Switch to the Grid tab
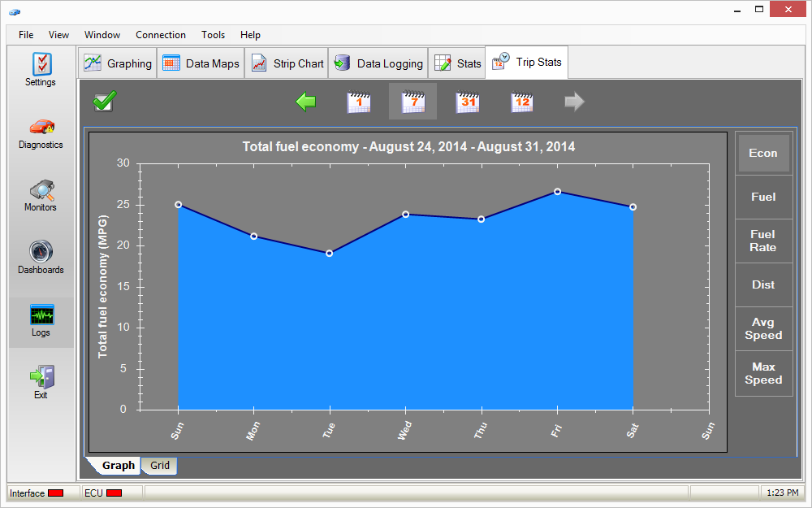This screenshot has height=508, width=812. [160, 466]
